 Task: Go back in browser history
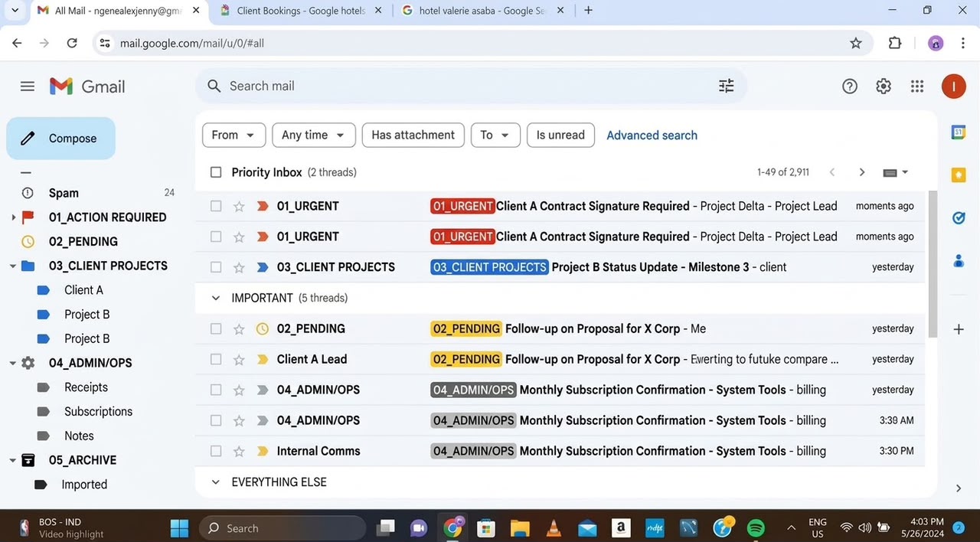[17, 44]
